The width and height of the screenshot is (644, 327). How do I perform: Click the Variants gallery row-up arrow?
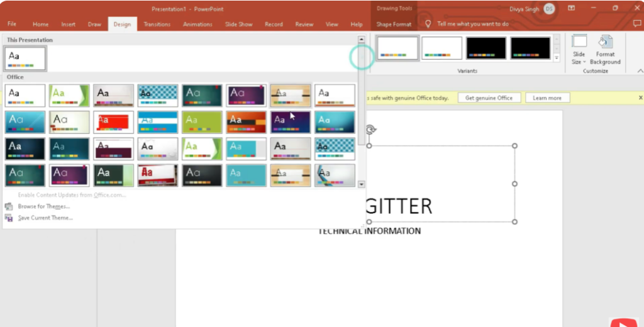point(557,40)
